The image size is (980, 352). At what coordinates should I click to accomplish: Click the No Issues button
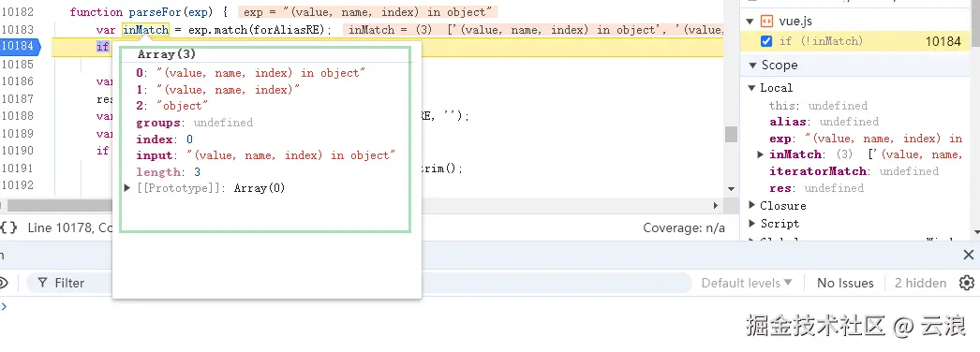click(x=845, y=283)
